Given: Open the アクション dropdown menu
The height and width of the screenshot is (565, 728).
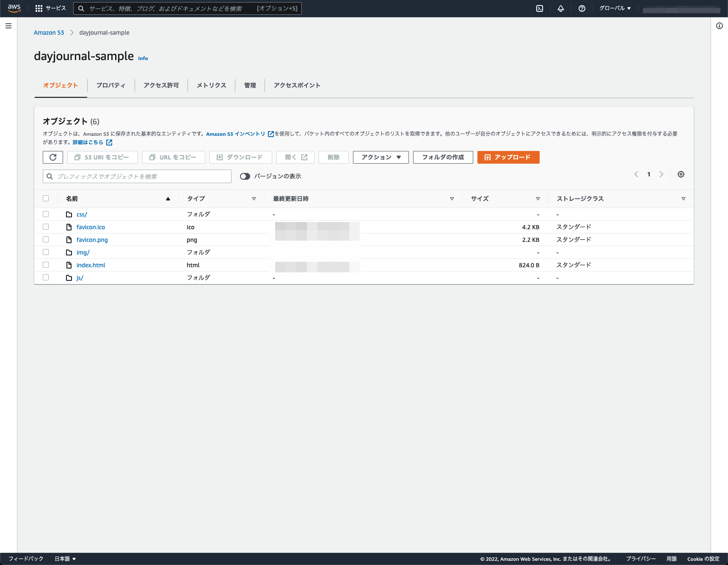Looking at the screenshot, I should tap(381, 157).
